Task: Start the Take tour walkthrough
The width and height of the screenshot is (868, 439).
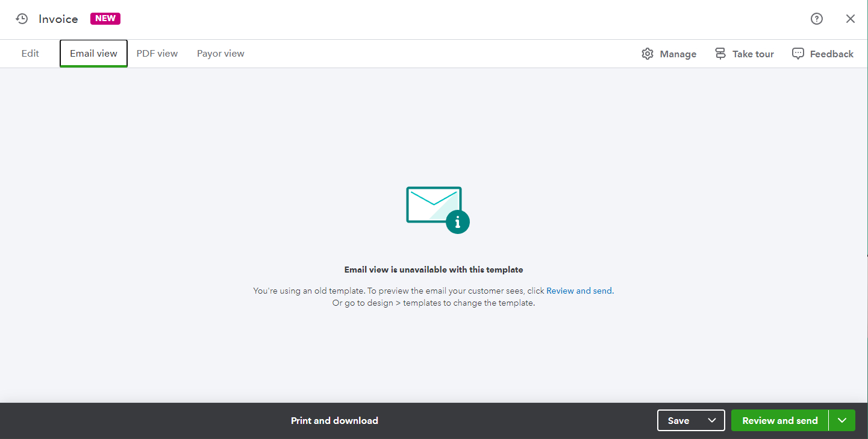Action: 753,54
